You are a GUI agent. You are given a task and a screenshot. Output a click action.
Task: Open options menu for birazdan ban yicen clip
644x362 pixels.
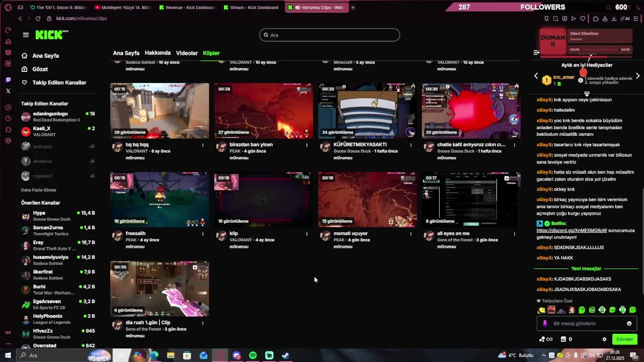click(307, 145)
